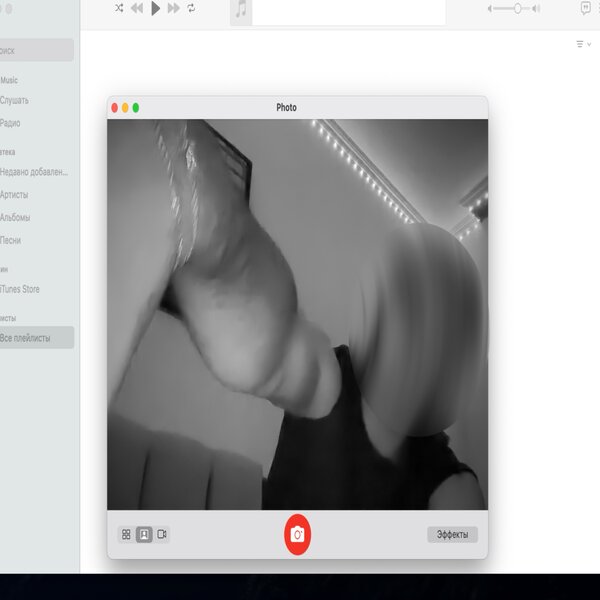Image resolution: width=600 pixels, height=600 pixels.
Task: Skip to the previous track
Action: click(x=136, y=8)
